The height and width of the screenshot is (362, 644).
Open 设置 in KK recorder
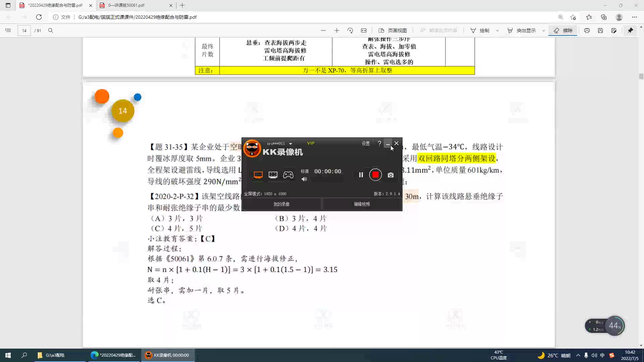pos(366,143)
